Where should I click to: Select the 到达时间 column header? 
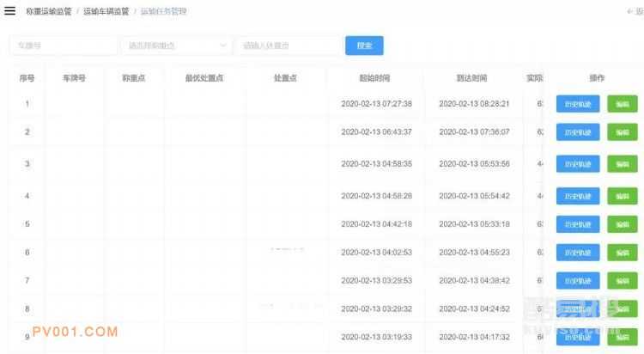472,78
